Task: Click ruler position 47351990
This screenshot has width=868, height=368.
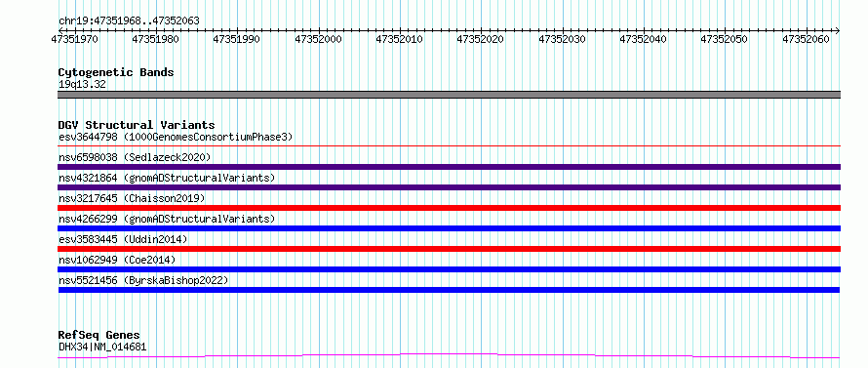Action: tap(237, 39)
